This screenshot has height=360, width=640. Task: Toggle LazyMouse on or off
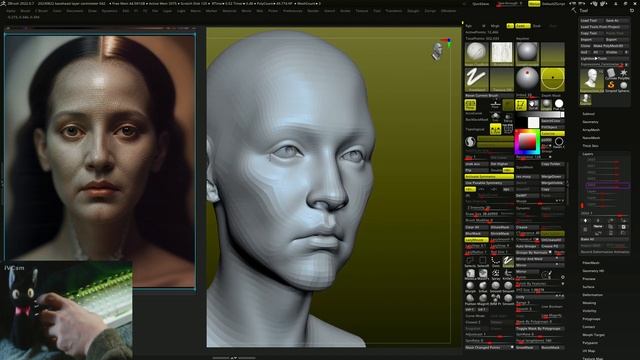(x=476, y=240)
